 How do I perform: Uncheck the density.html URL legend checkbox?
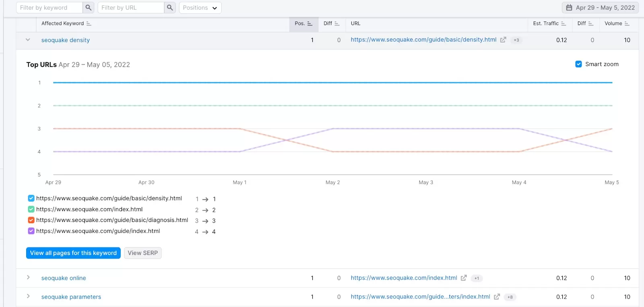(31, 198)
